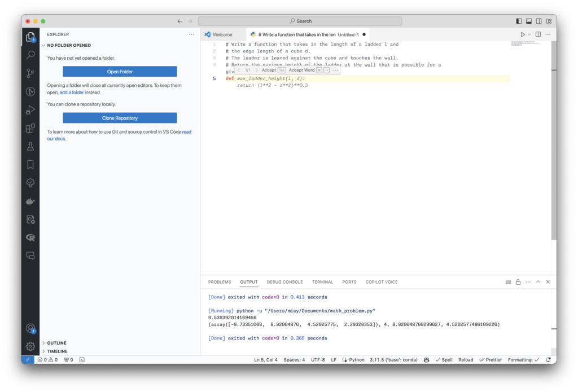The height and width of the screenshot is (392, 578).
Task: Expand the Timeline section
Action: [x=57, y=351]
